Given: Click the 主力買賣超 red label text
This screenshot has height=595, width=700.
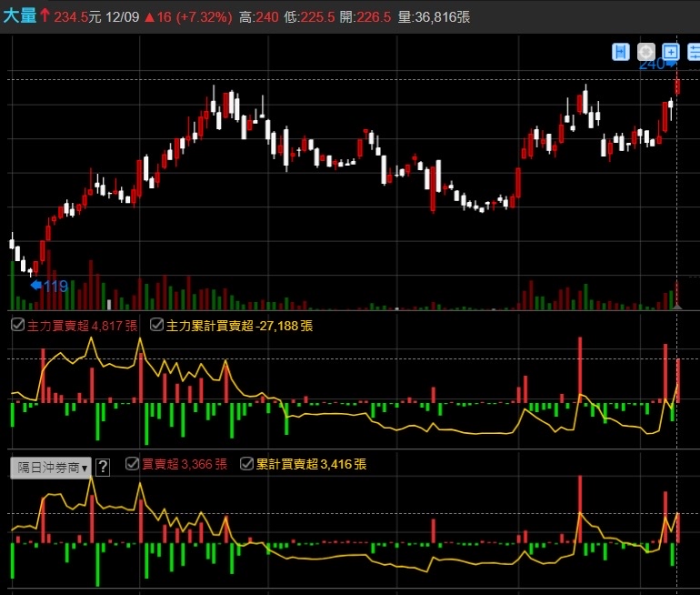Looking at the screenshot, I should pyautogui.click(x=56, y=325).
